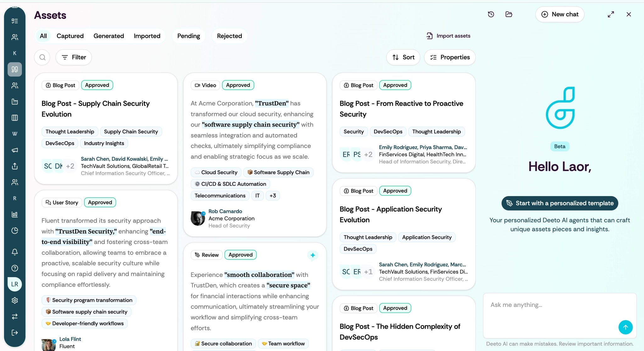This screenshot has width=644, height=351.
Task: Click the Team workflow tag
Action: (x=283, y=344)
